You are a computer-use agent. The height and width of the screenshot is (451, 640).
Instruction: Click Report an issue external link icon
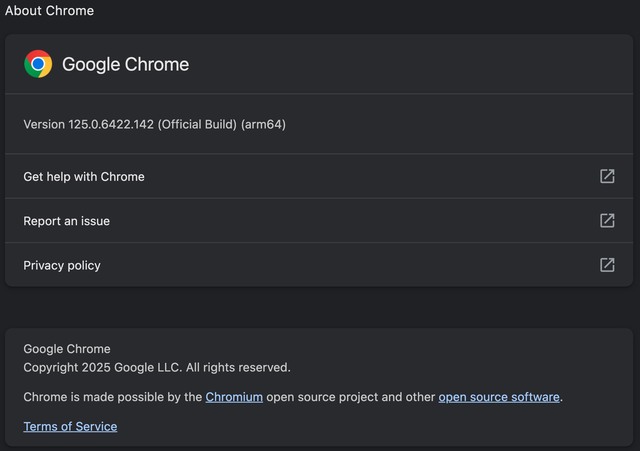pos(607,221)
